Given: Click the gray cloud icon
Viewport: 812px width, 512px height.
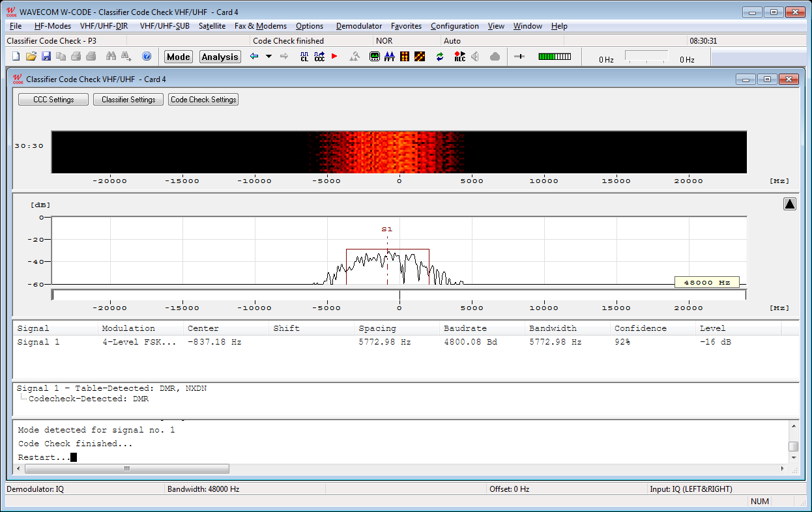Looking at the screenshot, I should tap(495, 57).
